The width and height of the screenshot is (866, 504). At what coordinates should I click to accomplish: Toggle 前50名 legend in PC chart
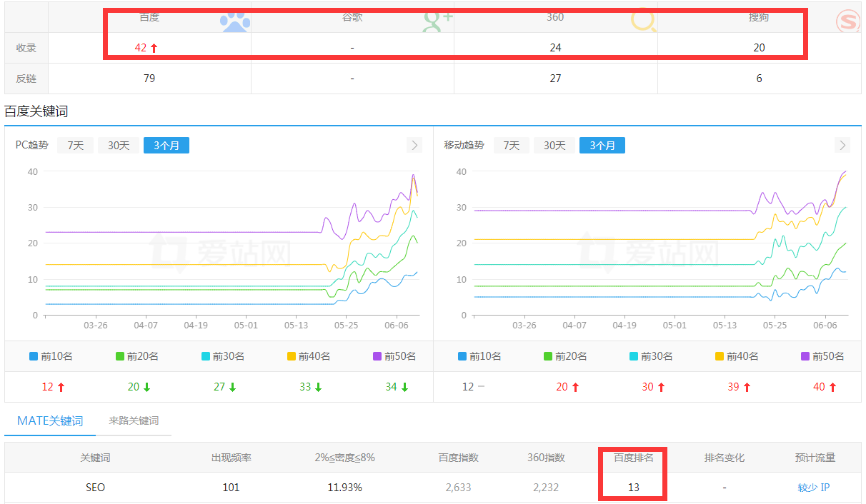[394, 356]
